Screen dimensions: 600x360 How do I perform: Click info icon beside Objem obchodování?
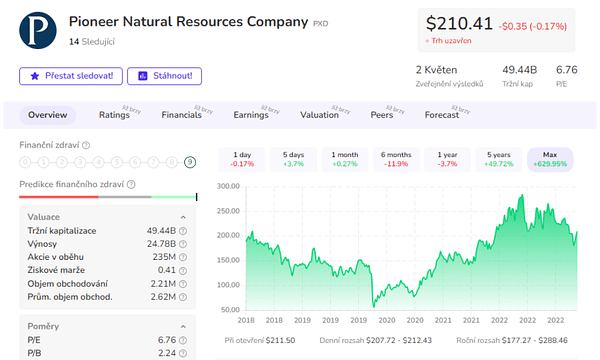point(183,284)
